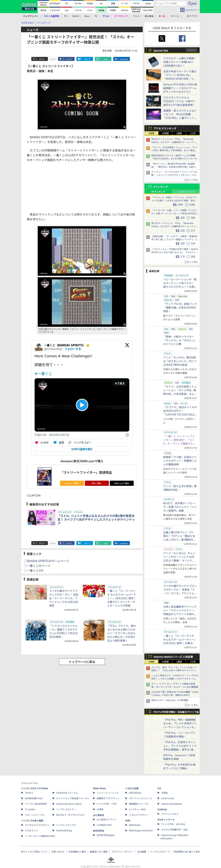Click the Amazonで購入 button
Screen dimensions: 221x868
72,483
